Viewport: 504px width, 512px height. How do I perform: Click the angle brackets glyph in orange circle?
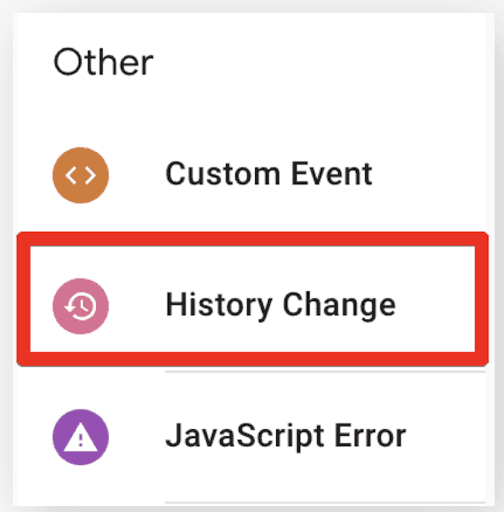click(x=81, y=175)
